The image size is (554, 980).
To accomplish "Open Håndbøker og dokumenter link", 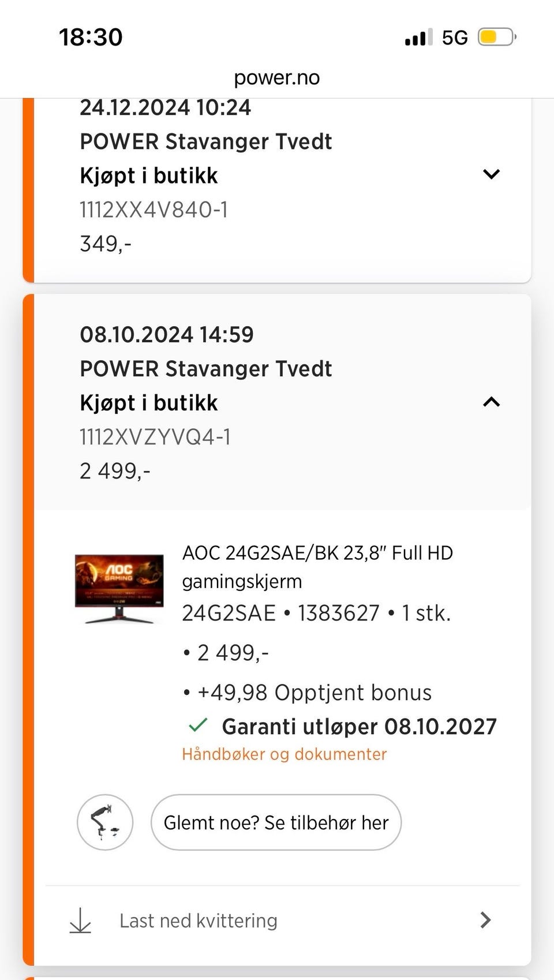I will click(x=284, y=754).
